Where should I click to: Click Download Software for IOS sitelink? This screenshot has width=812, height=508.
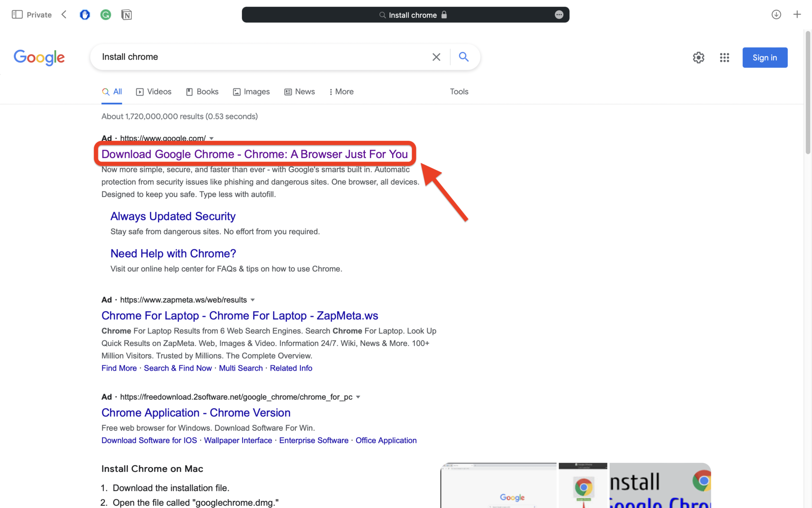tap(149, 441)
